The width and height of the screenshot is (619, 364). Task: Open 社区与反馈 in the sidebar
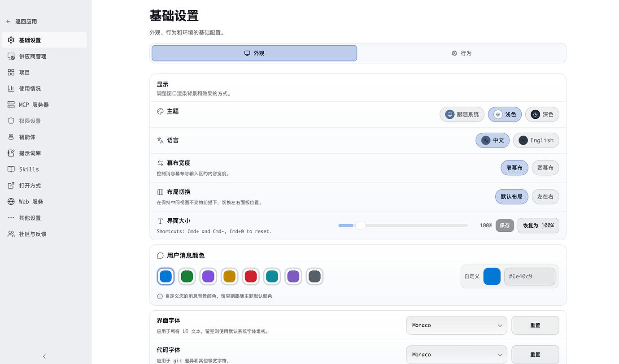point(44,234)
